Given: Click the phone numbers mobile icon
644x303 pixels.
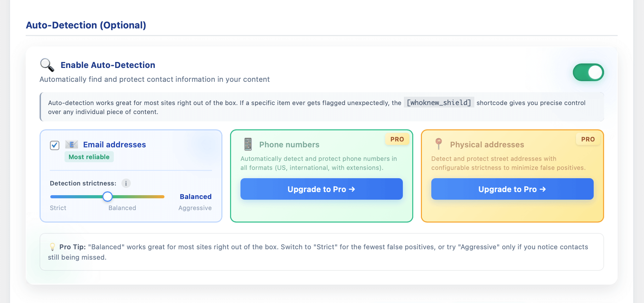Looking at the screenshot, I should 248,144.
